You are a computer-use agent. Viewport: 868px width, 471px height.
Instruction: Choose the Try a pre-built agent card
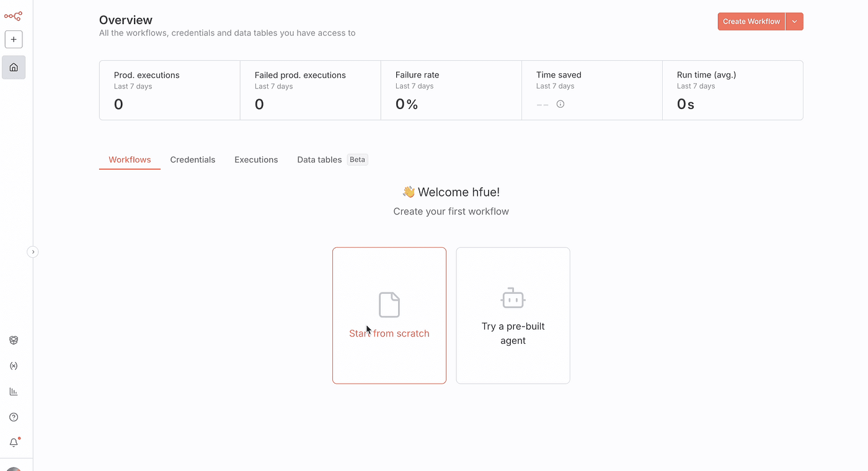(513, 315)
